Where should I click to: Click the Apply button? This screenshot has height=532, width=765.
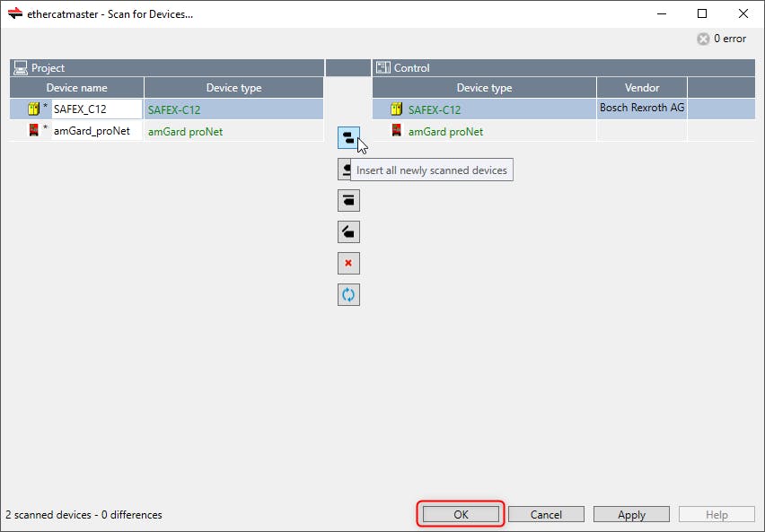(631, 514)
